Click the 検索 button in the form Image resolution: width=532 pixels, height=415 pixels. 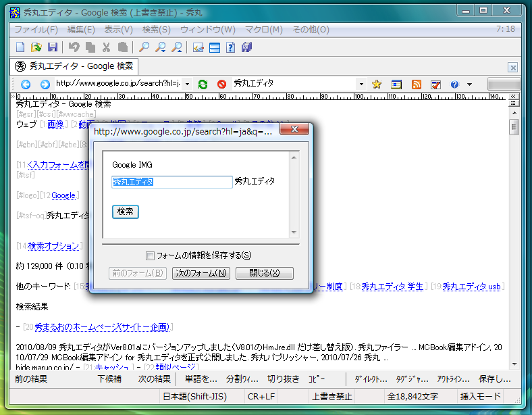(x=125, y=212)
